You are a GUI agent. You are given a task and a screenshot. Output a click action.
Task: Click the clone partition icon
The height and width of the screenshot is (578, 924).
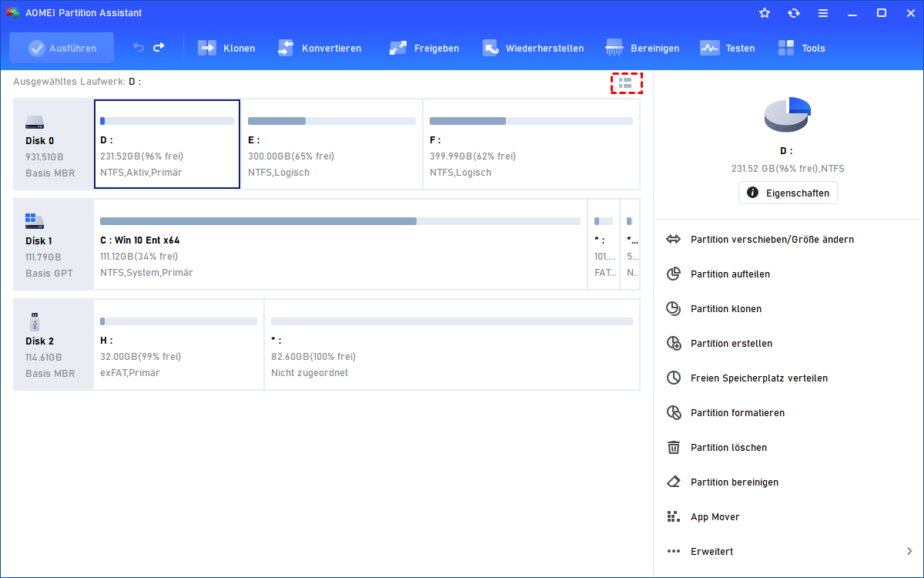(674, 309)
